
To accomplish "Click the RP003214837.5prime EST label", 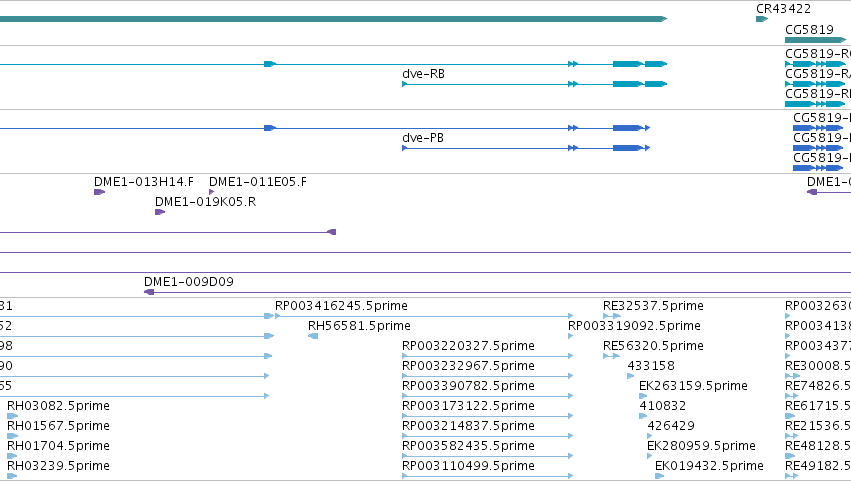I will click(x=468, y=426).
